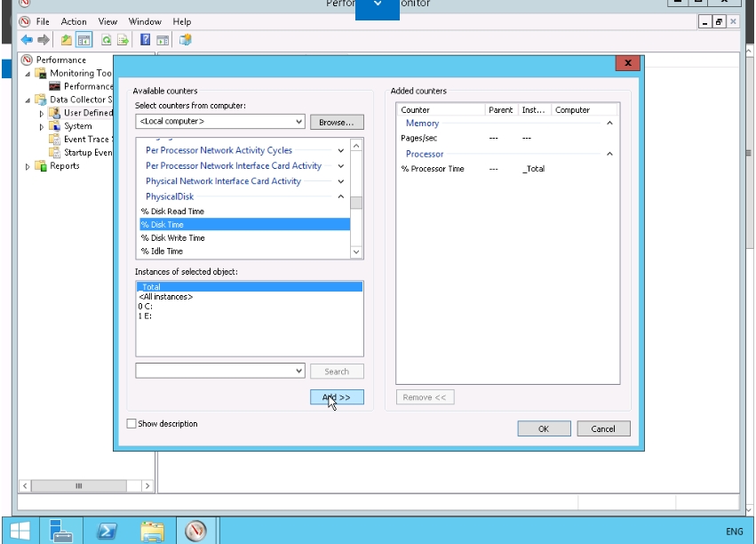Click the blue Help toolbar icon
This screenshot has width=756, height=544.
[145, 40]
